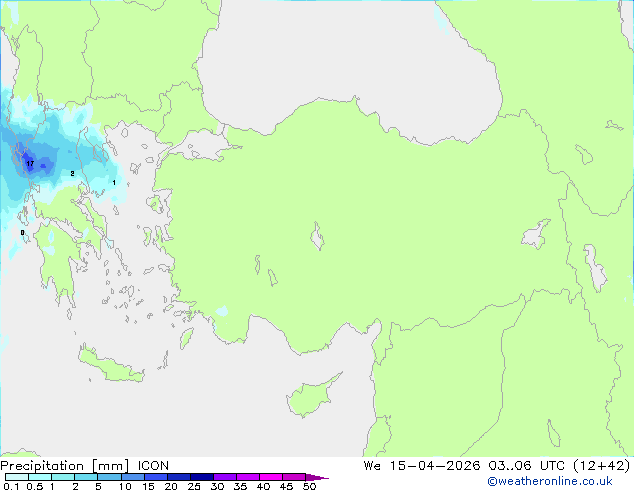Click the 0.5–1 mm legend color box
This screenshot has height=490, width=634.
(x=40, y=477)
